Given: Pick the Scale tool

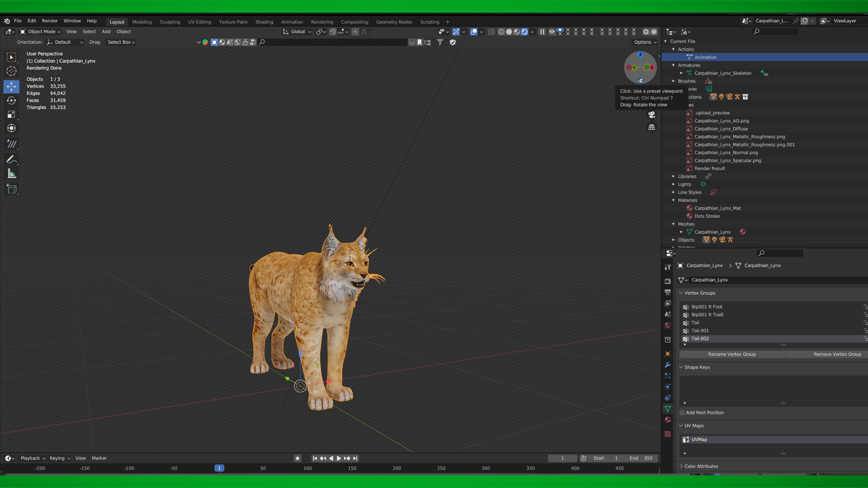Looking at the screenshot, I should point(11,114).
